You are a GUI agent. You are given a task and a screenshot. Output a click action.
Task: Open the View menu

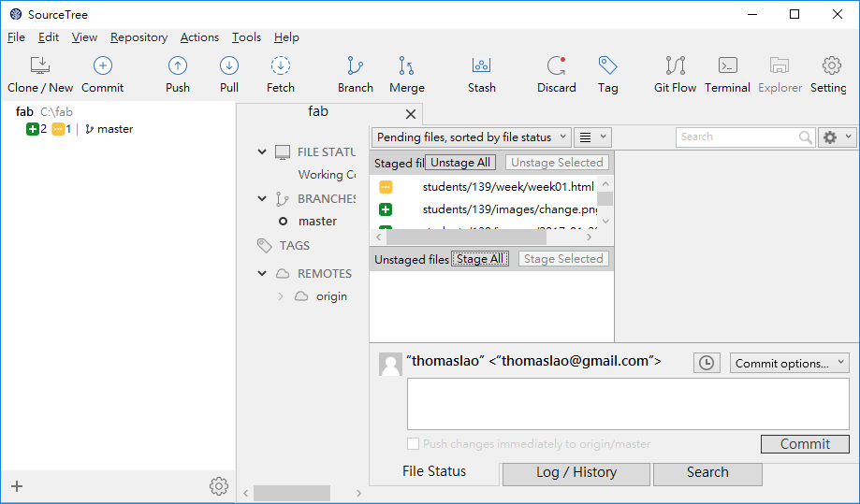(x=84, y=37)
